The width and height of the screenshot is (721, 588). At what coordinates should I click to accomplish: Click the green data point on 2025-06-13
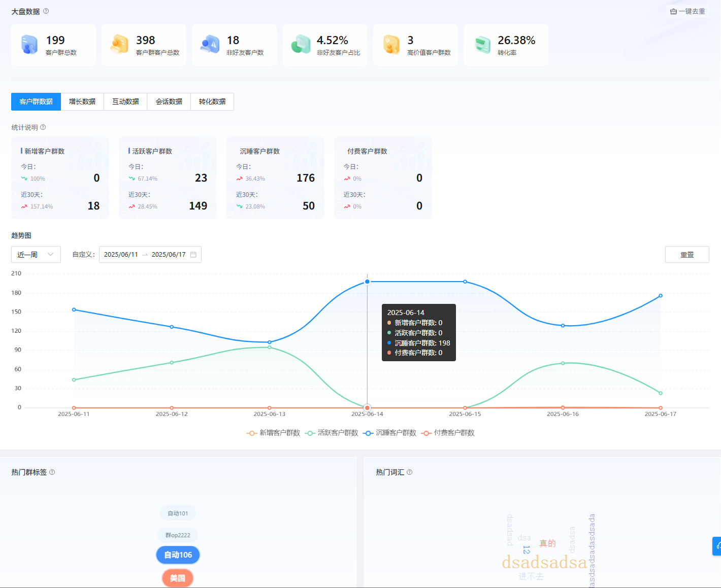click(270, 347)
